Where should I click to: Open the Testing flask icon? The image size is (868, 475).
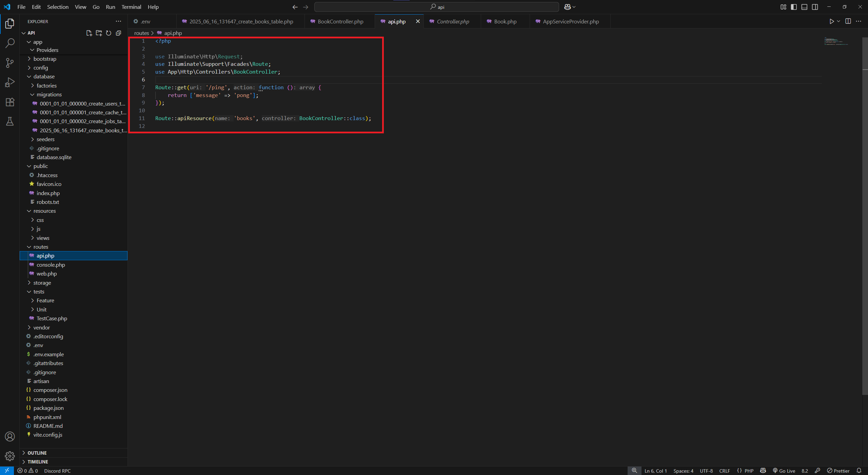(x=10, y=121)
